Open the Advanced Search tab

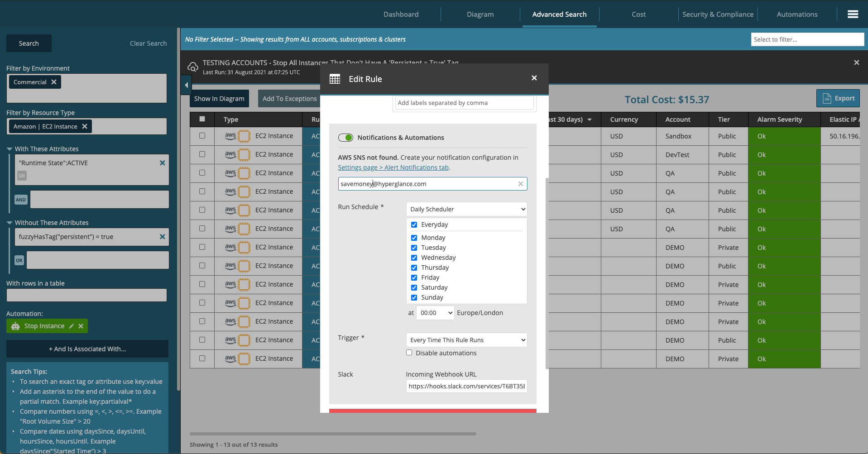[559, 14]
